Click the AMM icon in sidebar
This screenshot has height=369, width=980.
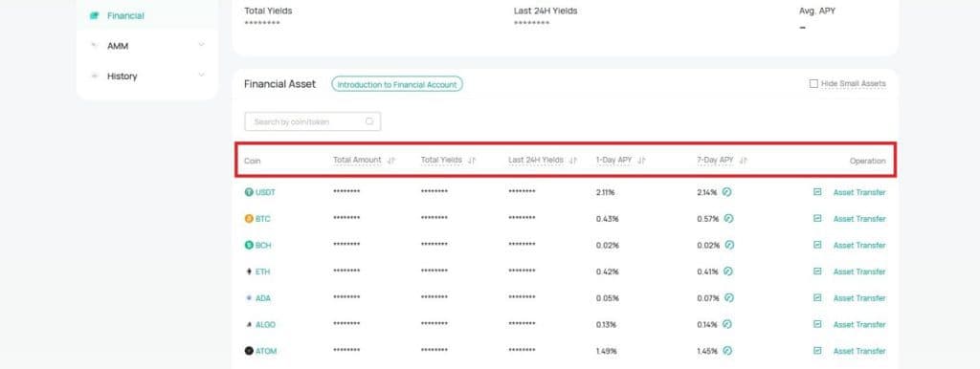click(95, 46)
